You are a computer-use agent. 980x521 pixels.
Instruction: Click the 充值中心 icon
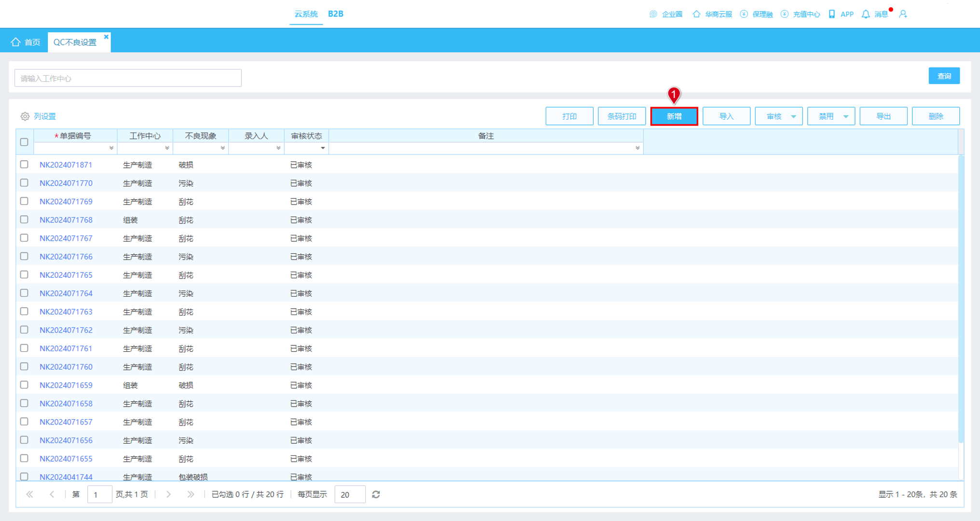tap(785, 14)
